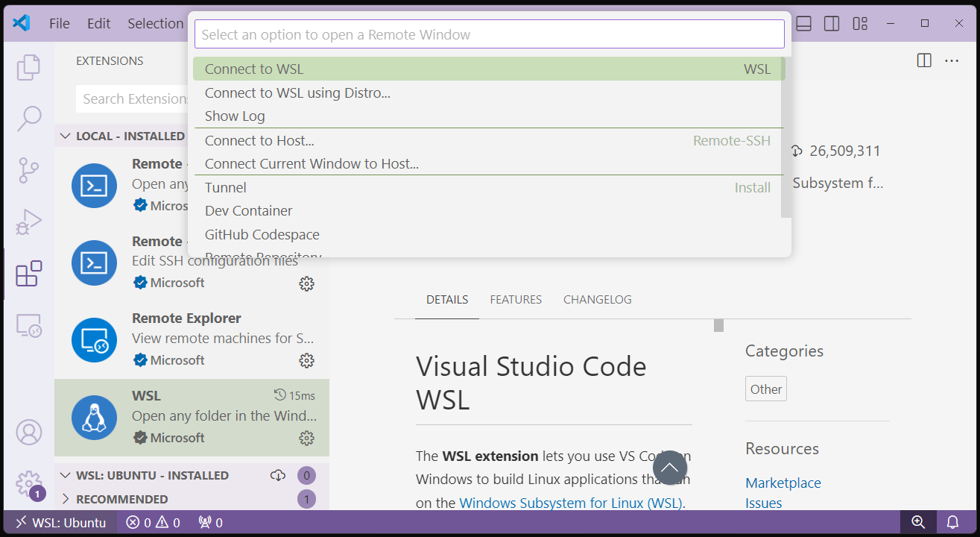Screen dimensions: 980x537
Task: Click the Remote Window search input
Action: (490, 34)
